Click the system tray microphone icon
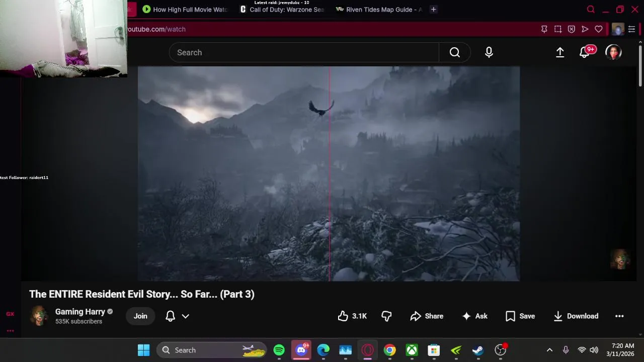Image resolution: width=644 pixels, height=362 pixels. (x=566, y=350)
